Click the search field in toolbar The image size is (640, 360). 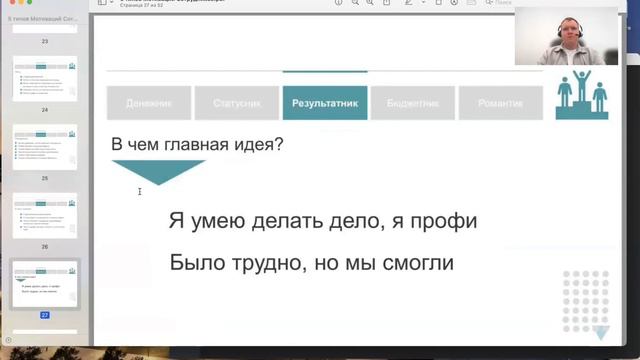(x=499, y=2)
